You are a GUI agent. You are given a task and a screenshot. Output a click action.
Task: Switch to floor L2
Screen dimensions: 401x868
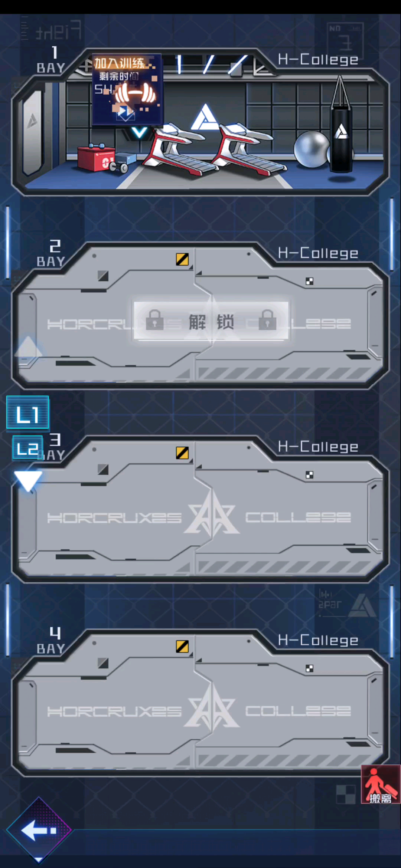click(x=27, y=448)
